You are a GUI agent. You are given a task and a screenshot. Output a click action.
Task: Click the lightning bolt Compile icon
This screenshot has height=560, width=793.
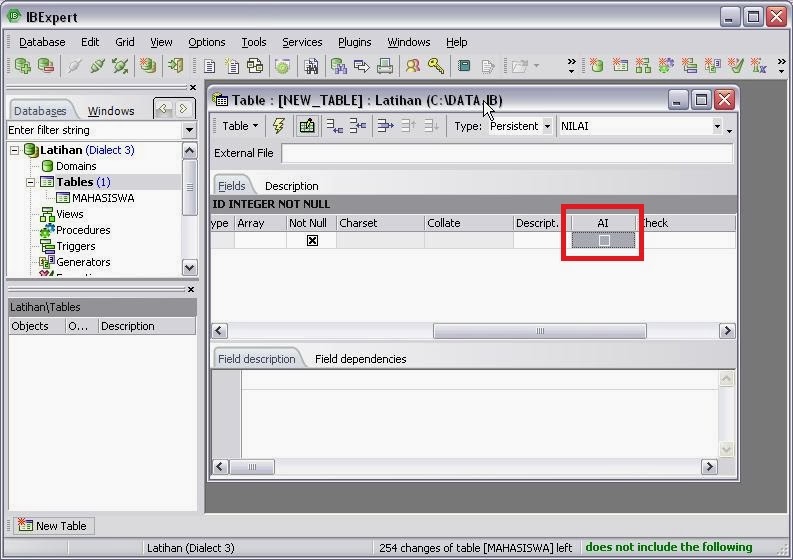279,126
